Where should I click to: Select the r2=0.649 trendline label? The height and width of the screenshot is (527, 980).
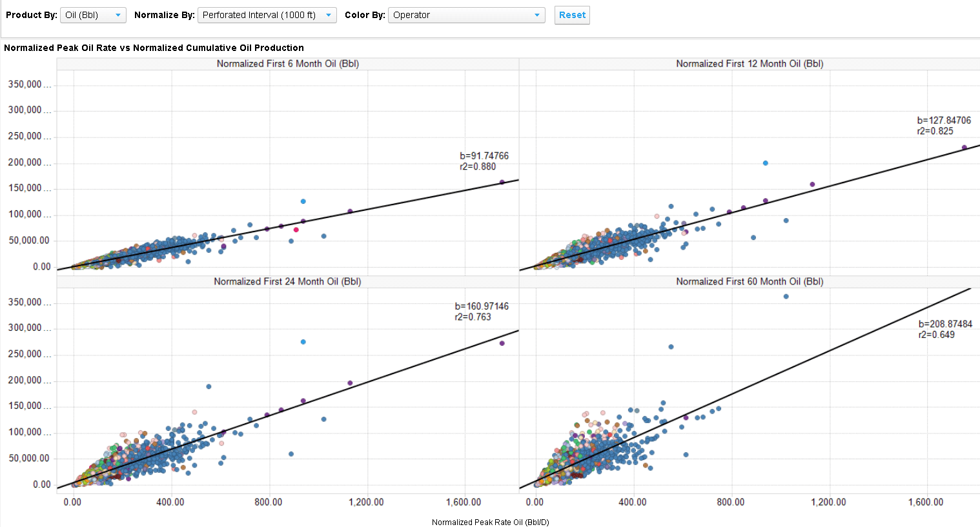936,335
